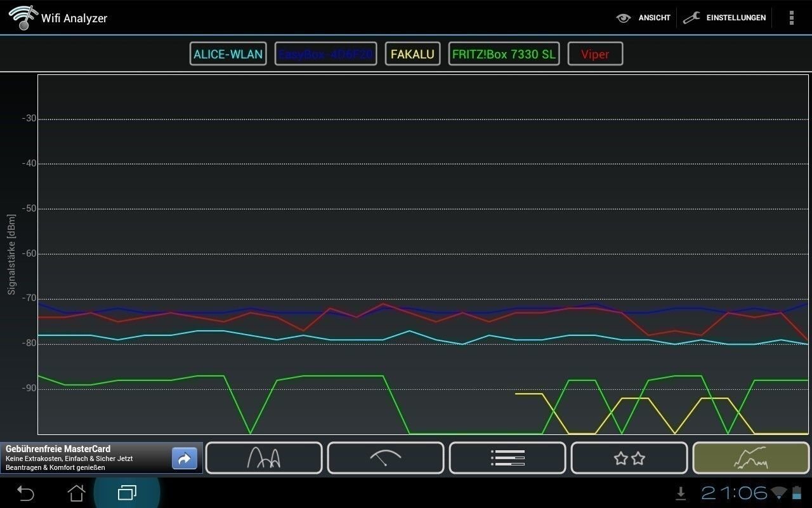Toggle the Viper network line
Image resolution: width=812 pixels, height=508 pixels.
[595, 54]
